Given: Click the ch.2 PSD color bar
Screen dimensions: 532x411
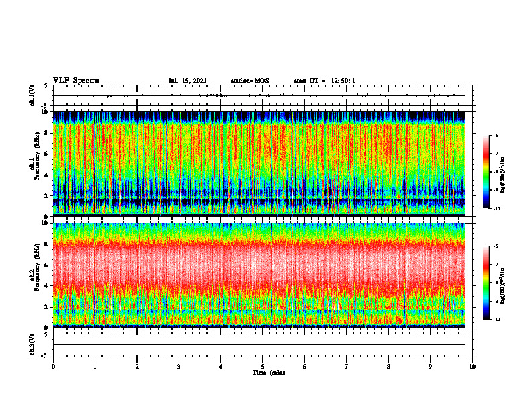Looking at the screenshot, I should click(486, 283).
